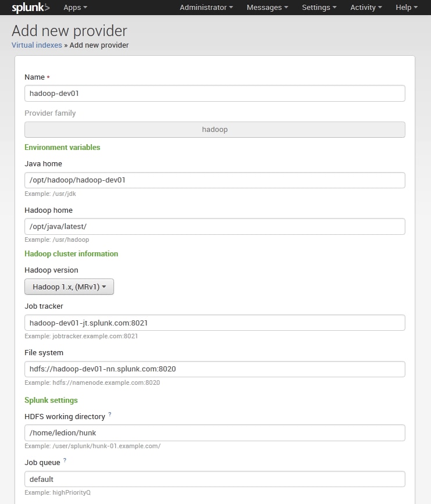The width and height of the screenshot is (431, 504).
Task: Open the Messages menu
Action: coord(268,8)
